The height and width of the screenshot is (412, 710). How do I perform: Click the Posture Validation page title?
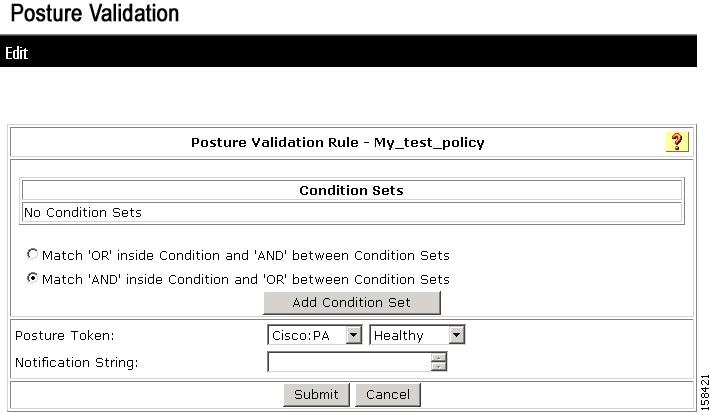click(94, 14)
